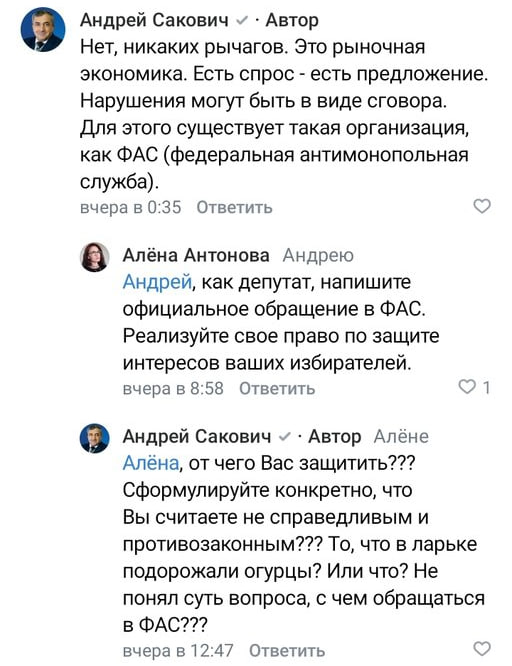Open timestamp 'вчера в 12:47'
The height and width of the screenshot is (666, 512).
(178, 650)
